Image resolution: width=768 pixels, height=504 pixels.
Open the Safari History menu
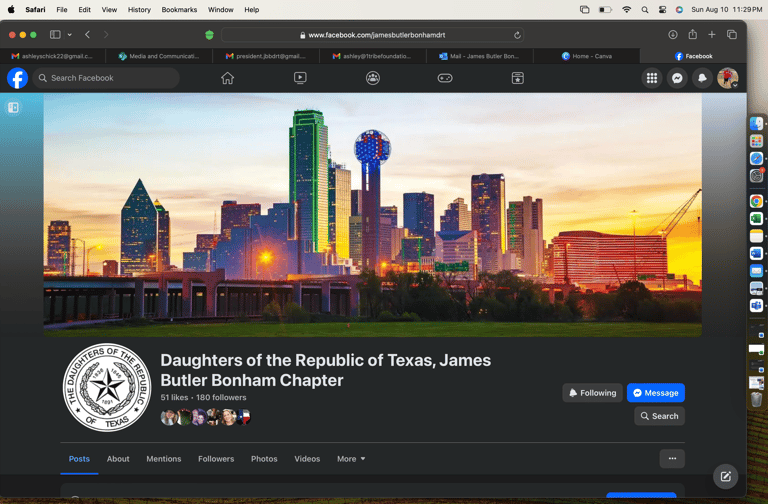[139, 9]
